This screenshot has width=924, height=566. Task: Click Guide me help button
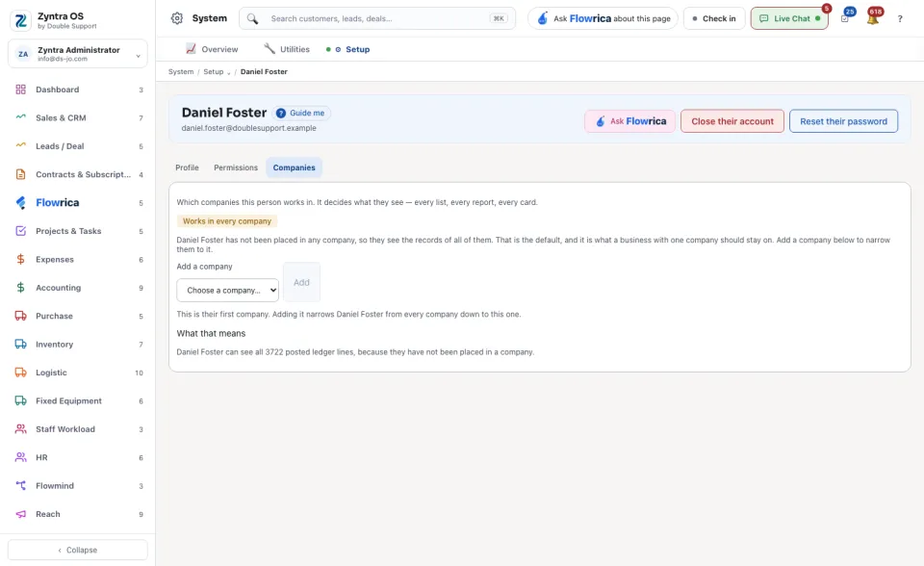[x=300, y=114]
